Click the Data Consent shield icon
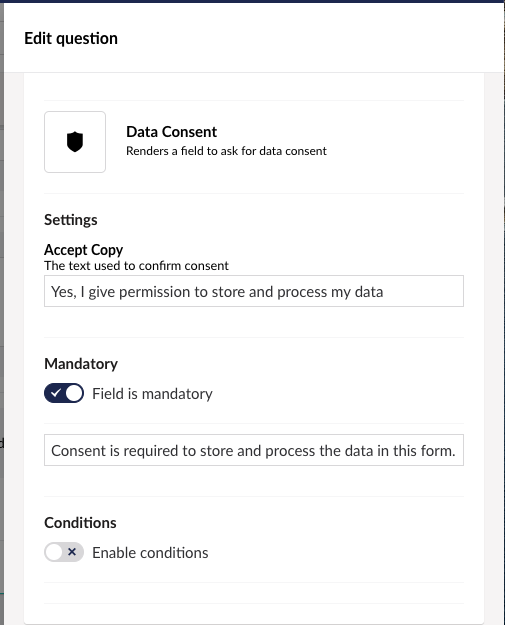 click(x=75, y=142)
